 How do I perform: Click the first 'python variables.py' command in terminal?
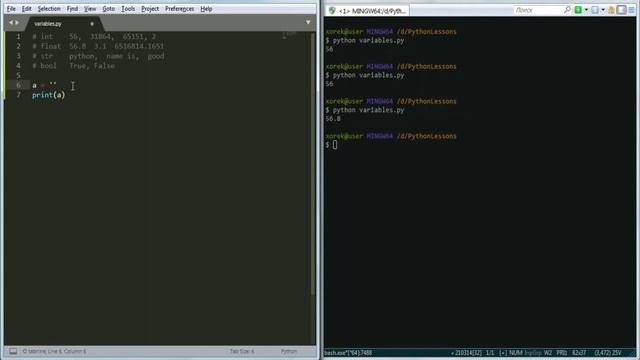pyautogui.click(x=368, y=40)
